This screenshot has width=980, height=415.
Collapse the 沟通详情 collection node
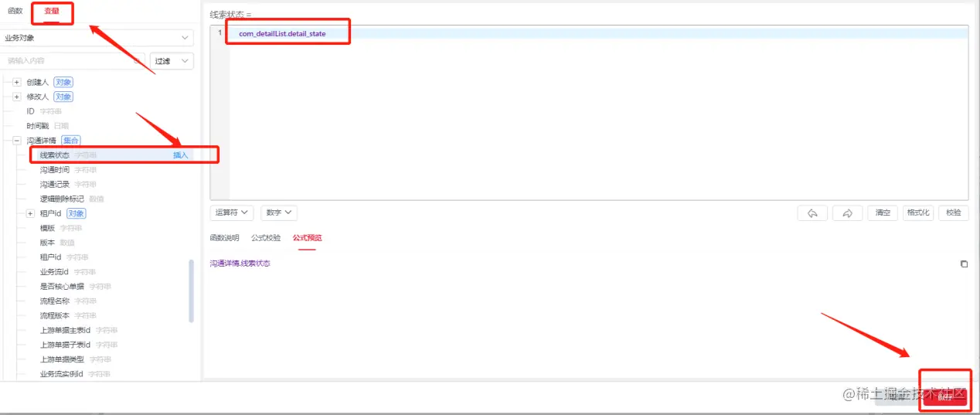16,141
